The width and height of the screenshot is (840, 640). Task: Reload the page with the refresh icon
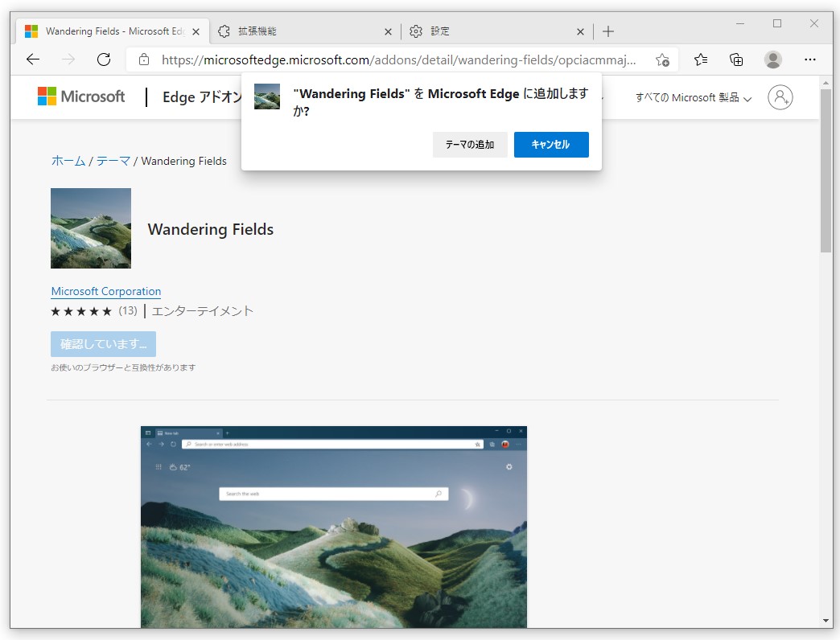tap(103, 59)
